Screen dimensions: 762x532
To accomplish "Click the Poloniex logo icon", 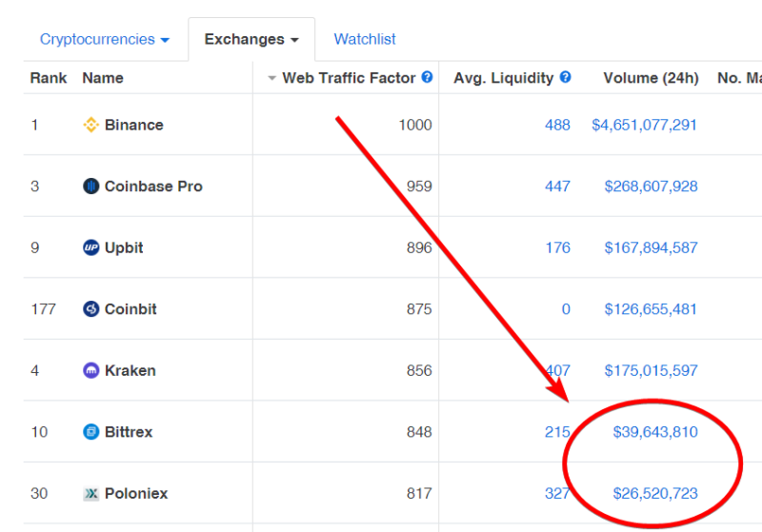I will [x=90, y=494].
